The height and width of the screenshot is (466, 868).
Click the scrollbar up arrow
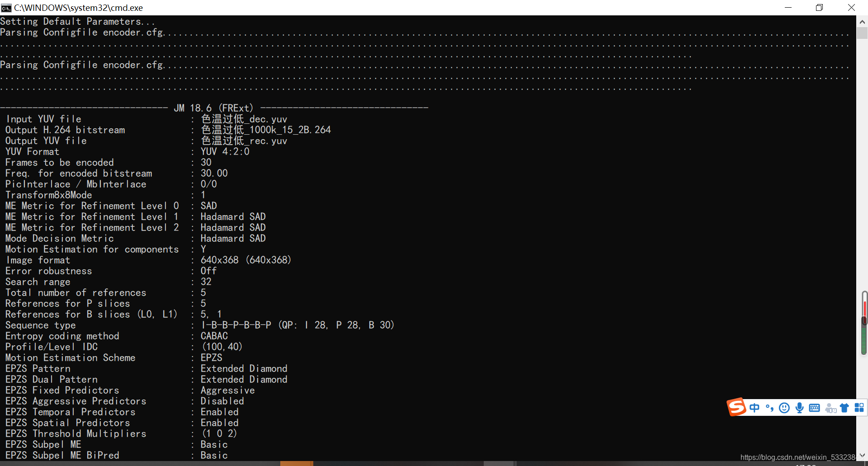pos(862,21)
